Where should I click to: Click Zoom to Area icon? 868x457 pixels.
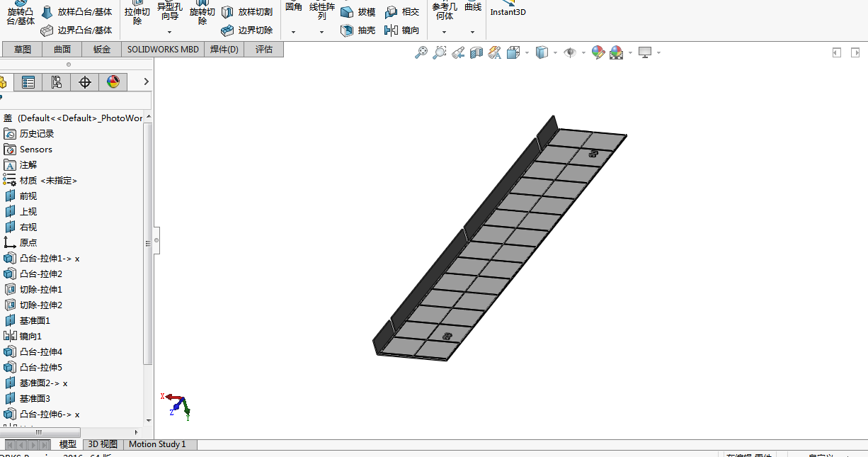pyautogui.click(x=440, y=52)
